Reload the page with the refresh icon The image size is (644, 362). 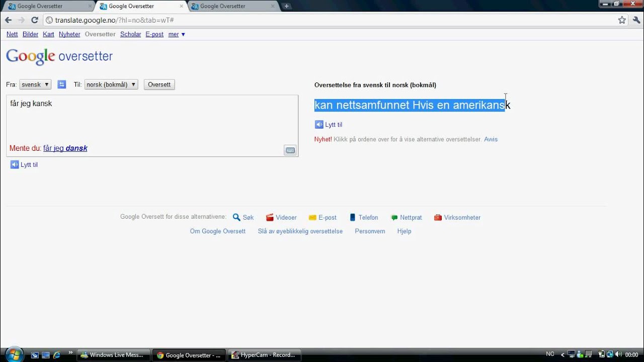(35, 20)
